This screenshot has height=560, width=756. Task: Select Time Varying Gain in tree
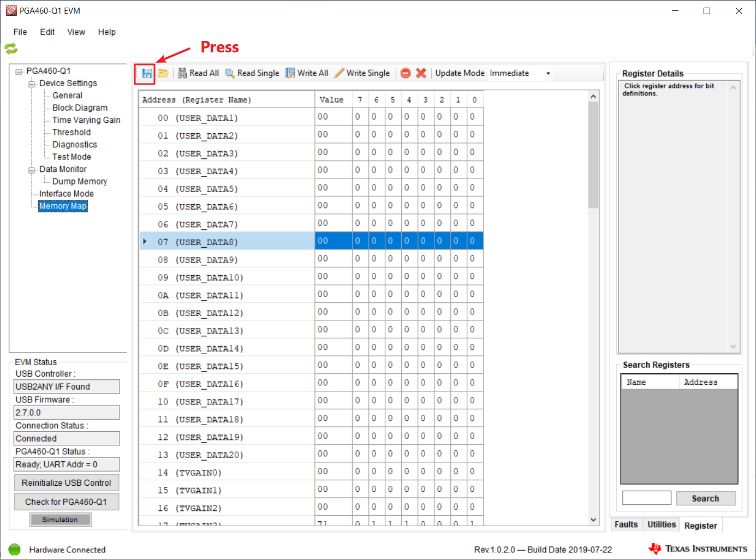tap(86, 120)
